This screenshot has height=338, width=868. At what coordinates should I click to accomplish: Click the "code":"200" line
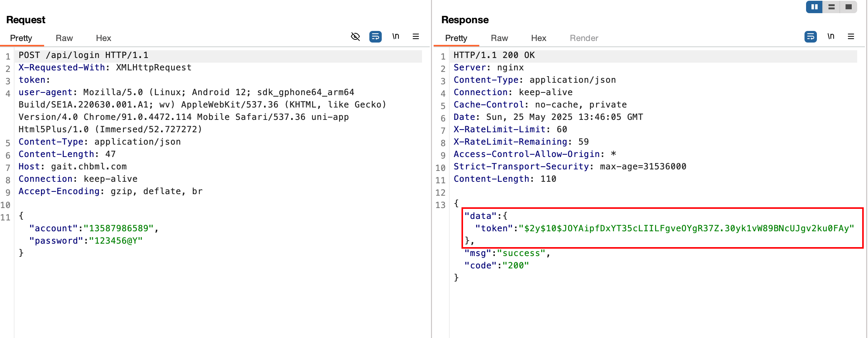coord(497,266)
